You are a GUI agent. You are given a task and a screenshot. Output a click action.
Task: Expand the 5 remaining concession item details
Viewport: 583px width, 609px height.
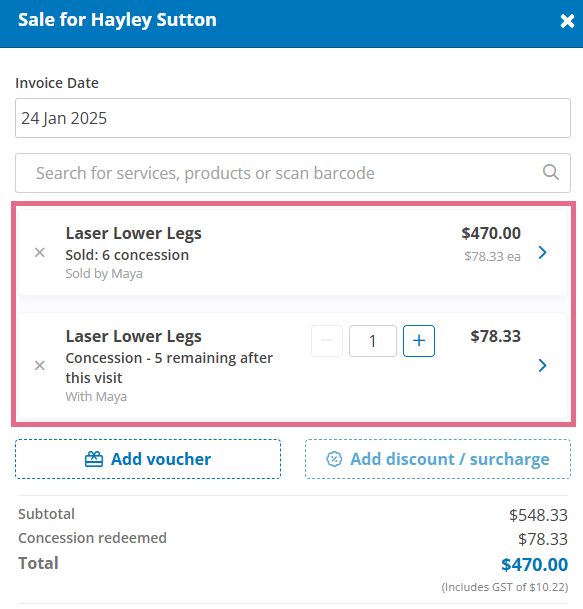pyautogui.click(x=543, y=365)
